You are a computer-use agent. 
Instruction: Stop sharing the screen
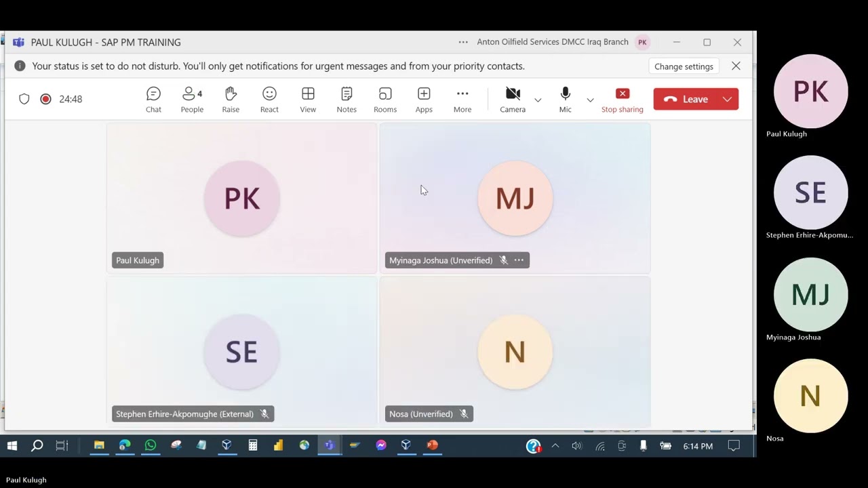pyautogui.click(x=623, y=100)
